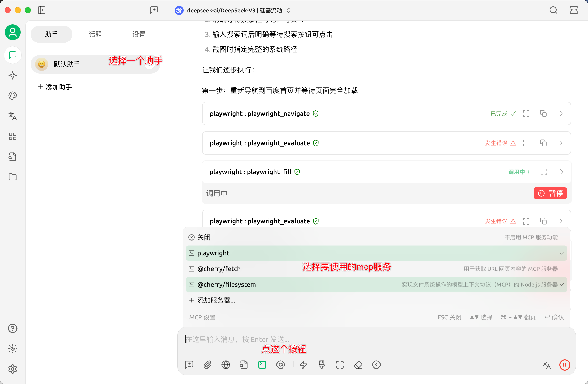
Task: Clear messages with the eraser icon
Action: (x=358, y=365)
